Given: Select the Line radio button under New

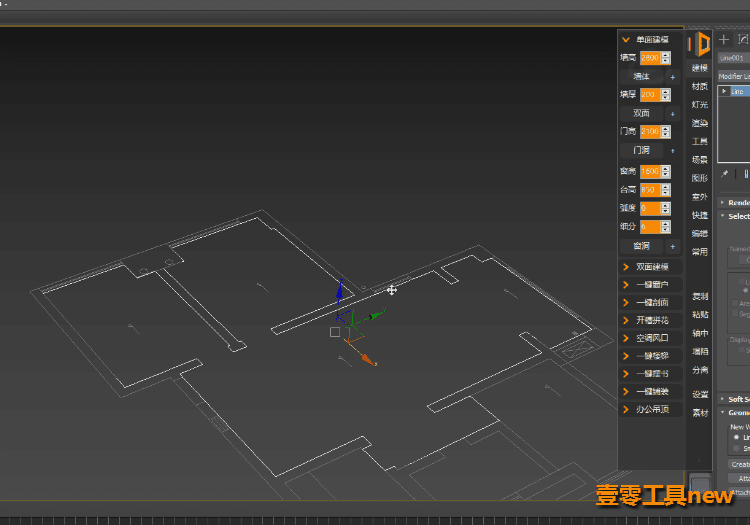Looking at the screenshot, I should (x=737, y=438).
